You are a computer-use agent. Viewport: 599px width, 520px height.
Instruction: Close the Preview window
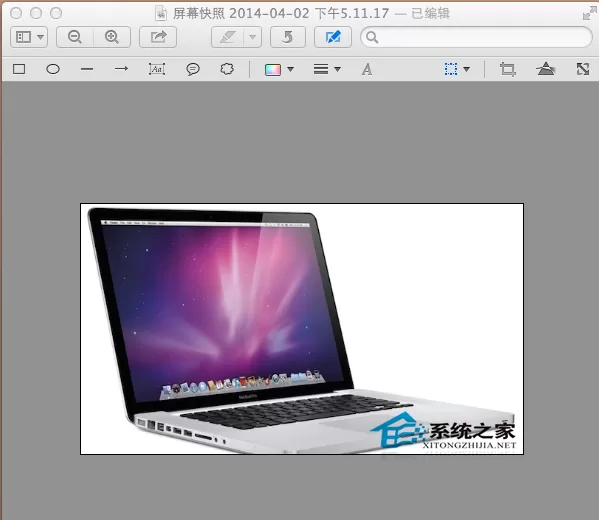click(x=16, y=13)
